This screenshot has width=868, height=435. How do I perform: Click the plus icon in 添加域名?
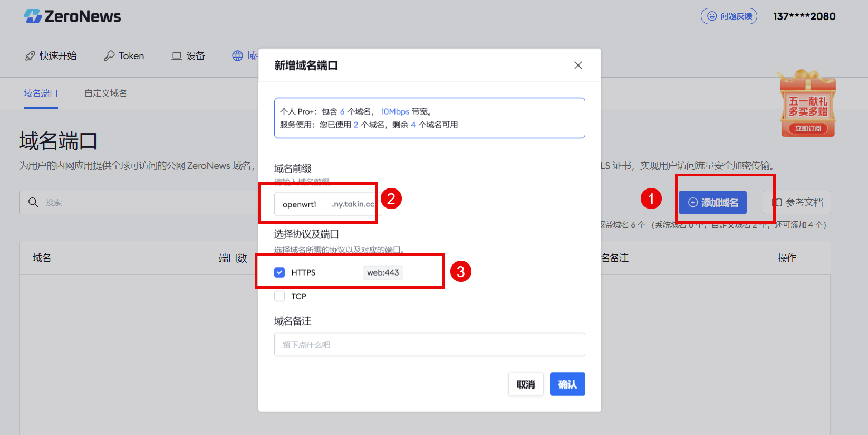693,203
